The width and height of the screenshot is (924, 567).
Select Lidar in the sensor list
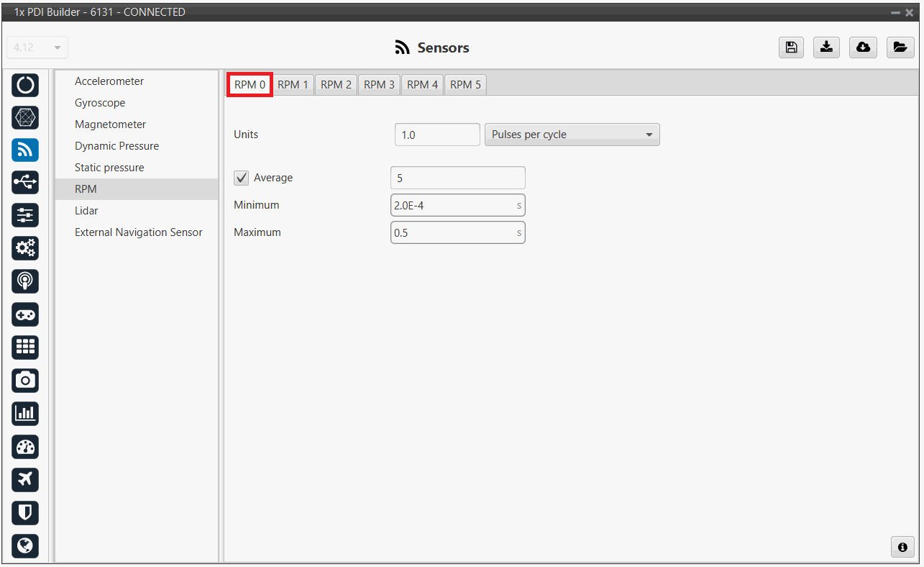[86, 211]
